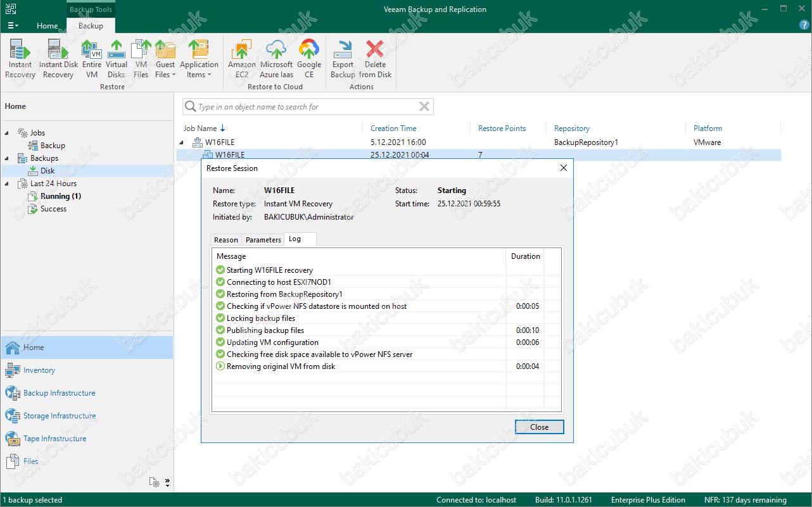The image size is (812, 507).
Task: Click into the object name search field
Action: click(307, 107)
